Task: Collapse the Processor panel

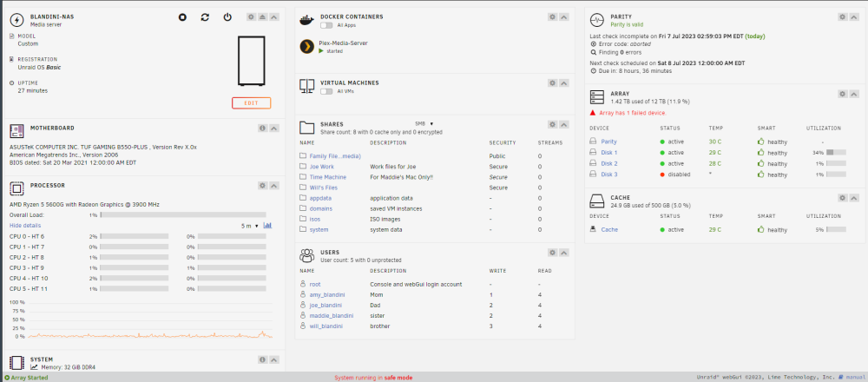Action: coord(274,186)
